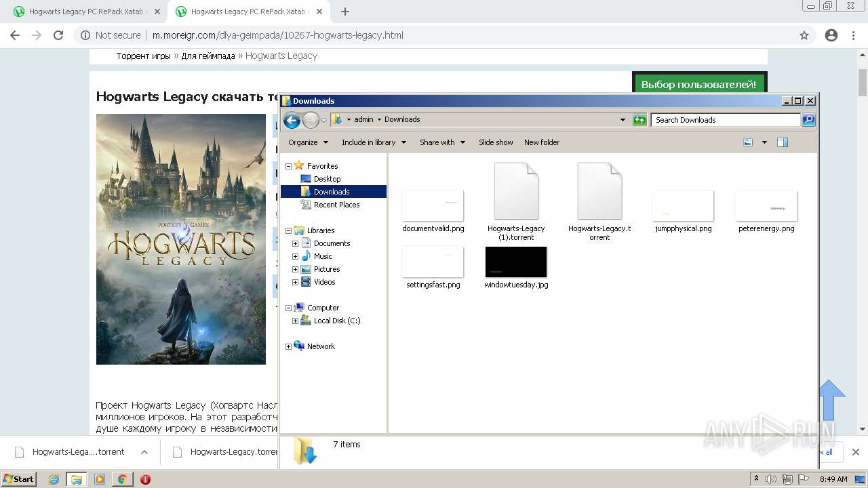This screenshot has height=488, width=868.
Task: Open view options dropdown arrow
Action: tap(764, 142)
